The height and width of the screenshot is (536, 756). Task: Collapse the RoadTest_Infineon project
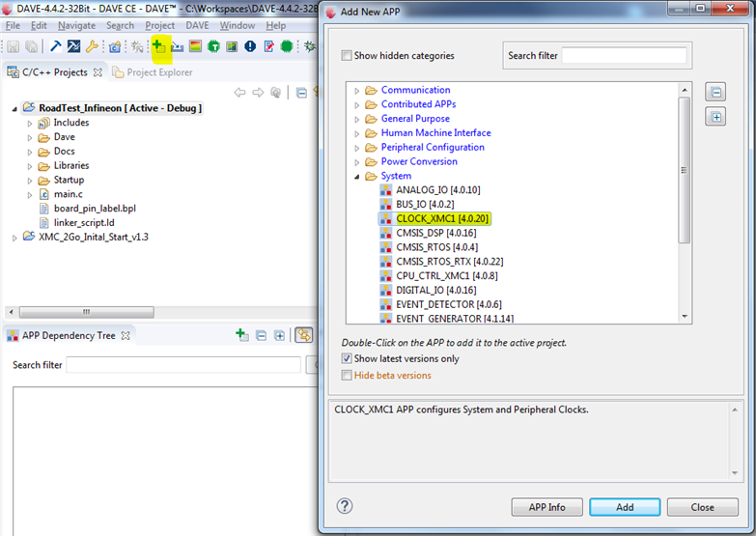[14, 109]
